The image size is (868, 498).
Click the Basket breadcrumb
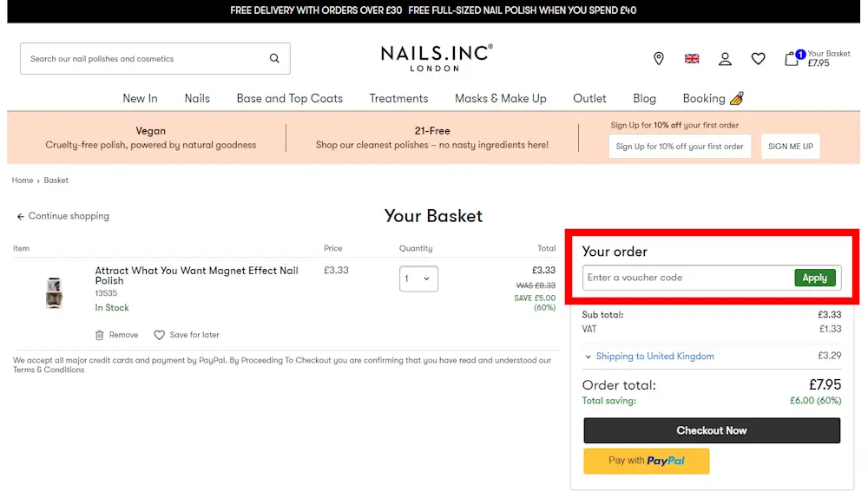(56, 180)
